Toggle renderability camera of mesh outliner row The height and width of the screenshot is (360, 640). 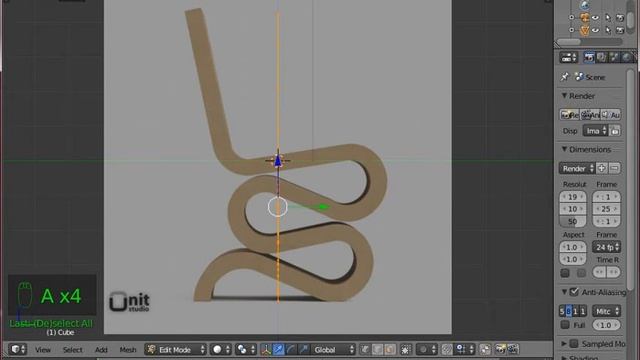pos(620,30)
